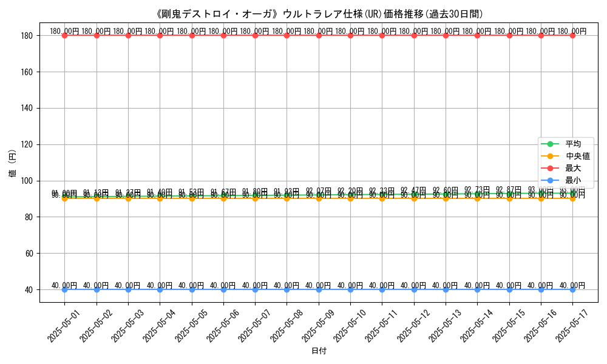Click the orange median data point on 2025-05-05
Viewport: 607px width, 364px height.
tap(192, 199)
